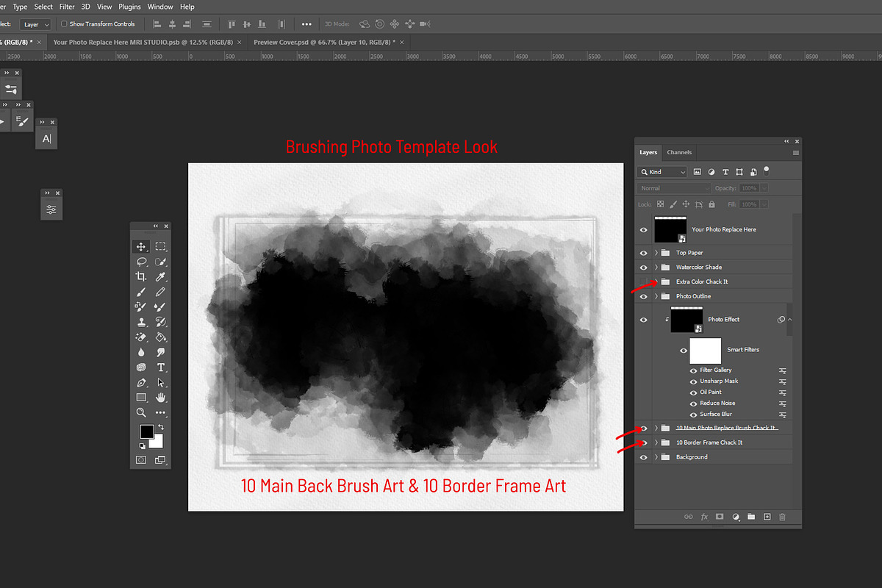Screen dimensions: 882x588
Task: Hide the Photo Effect layer
Action: click(x=644, y=320)
